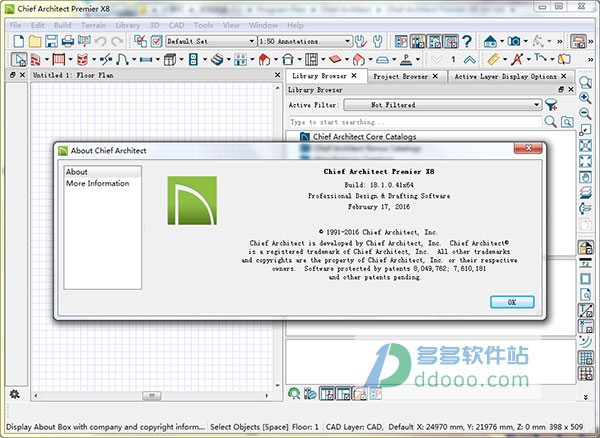This screenshot has height=438, width=600.
Task: Click the library search input field
Action: click(x=416, y=122)
